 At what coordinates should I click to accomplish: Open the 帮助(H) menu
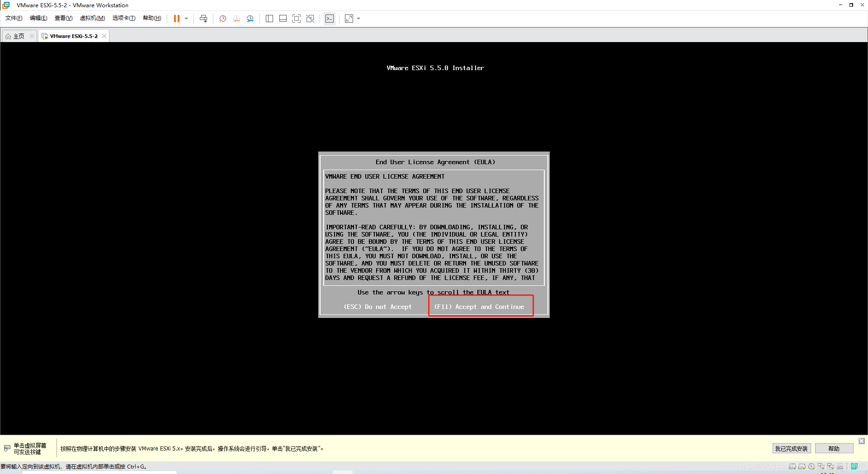152,18
